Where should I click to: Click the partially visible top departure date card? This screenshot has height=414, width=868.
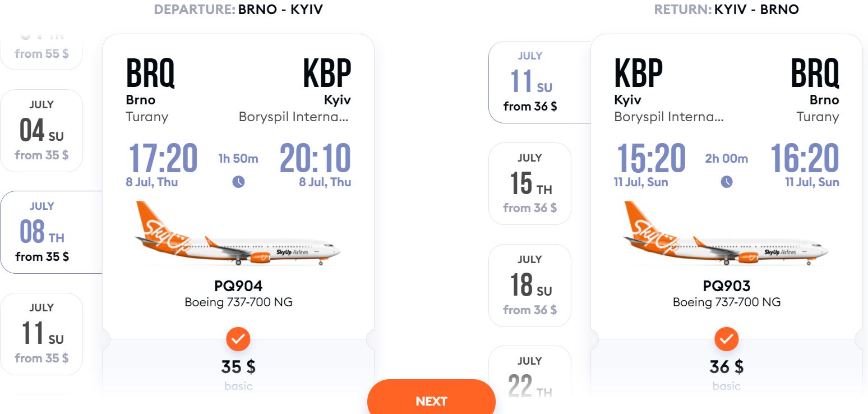tap(41, 52)
